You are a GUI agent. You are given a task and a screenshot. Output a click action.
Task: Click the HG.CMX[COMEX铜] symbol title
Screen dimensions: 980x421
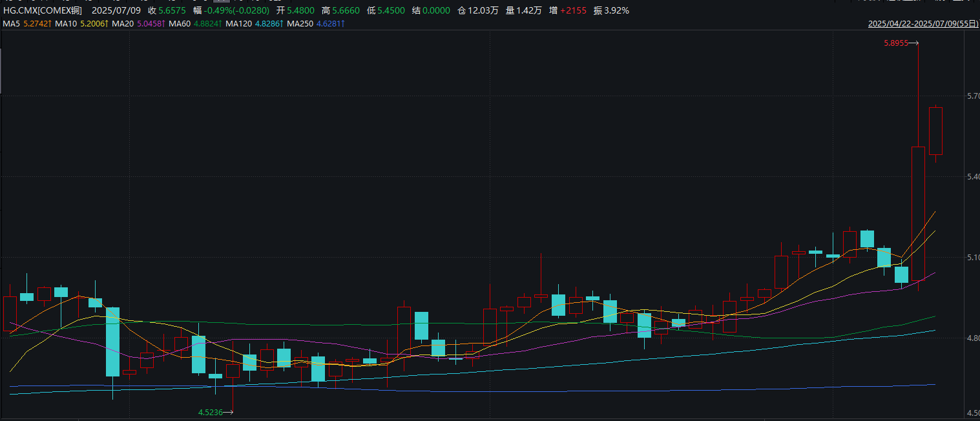[x=43, y=10]
